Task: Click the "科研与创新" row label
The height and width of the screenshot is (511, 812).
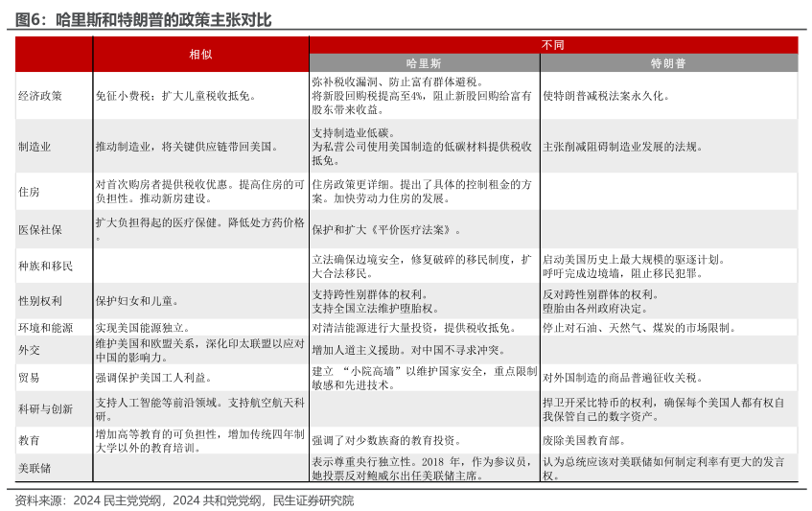Action: point(45,409)
